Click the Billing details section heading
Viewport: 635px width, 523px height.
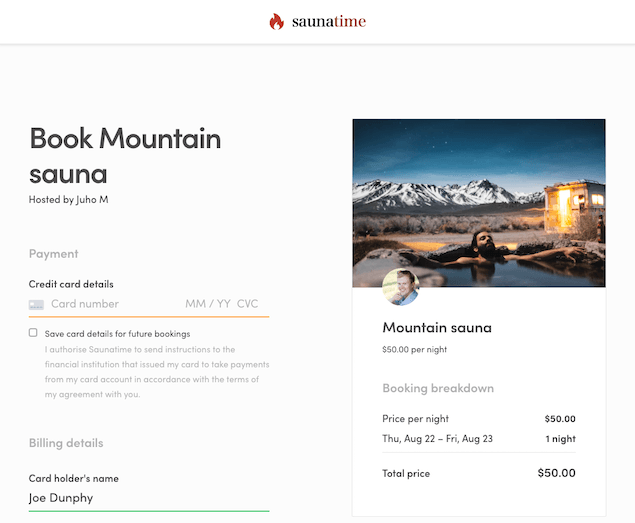tap(66, 443)
